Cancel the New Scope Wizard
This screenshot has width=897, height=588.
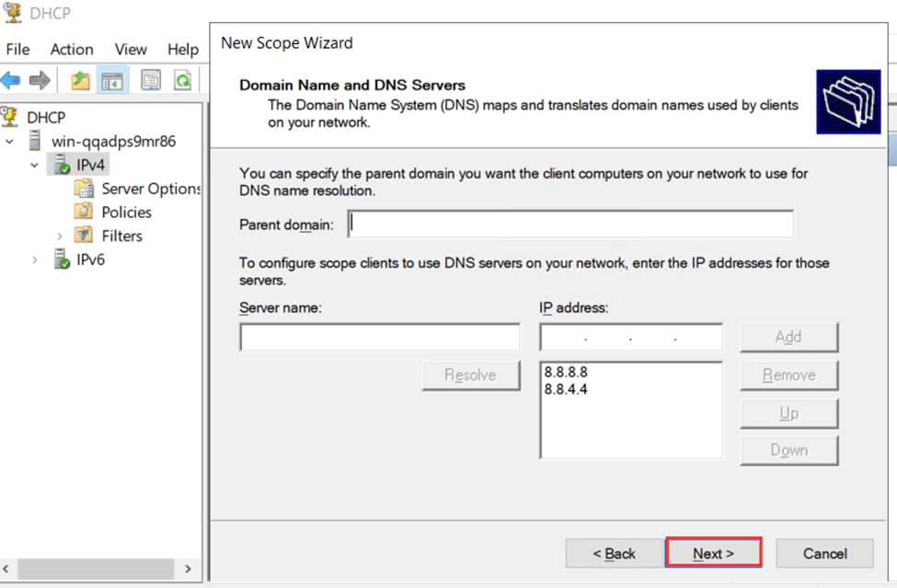tap(824, 553)
